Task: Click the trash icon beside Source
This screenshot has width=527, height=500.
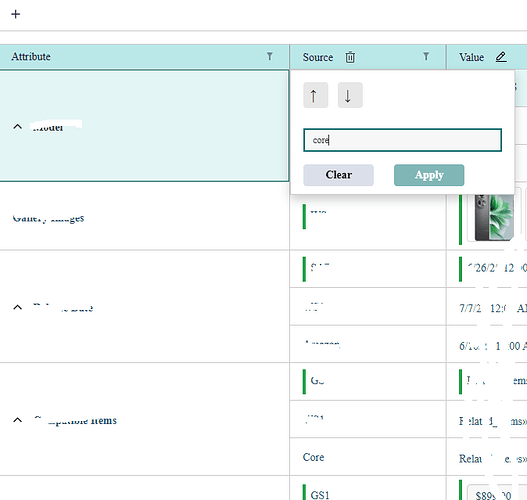Action: pyautogui.click(x=350, y=57)
